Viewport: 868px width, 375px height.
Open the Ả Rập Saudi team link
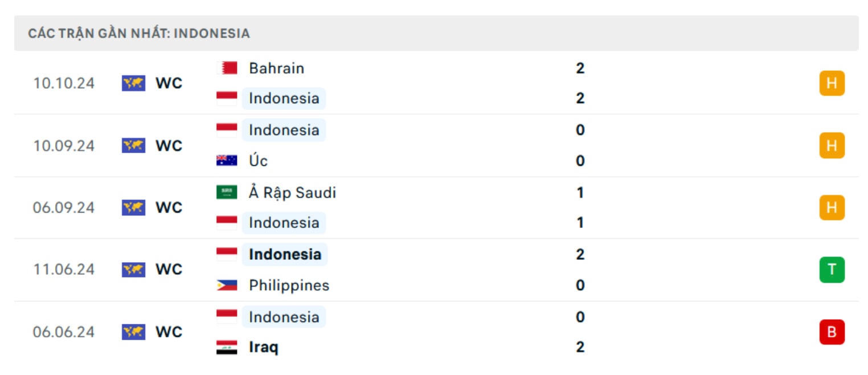click(x=292, y=193)
